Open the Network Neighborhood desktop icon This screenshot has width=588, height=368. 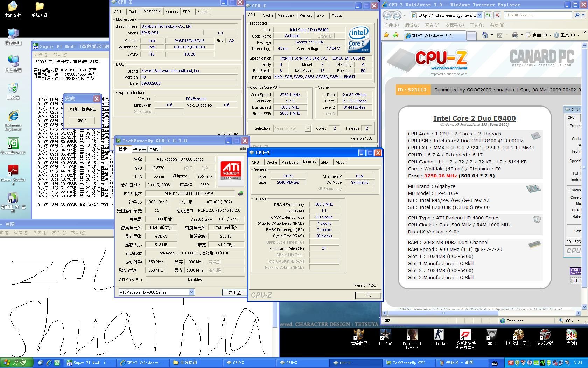click(x=13, y=64)
